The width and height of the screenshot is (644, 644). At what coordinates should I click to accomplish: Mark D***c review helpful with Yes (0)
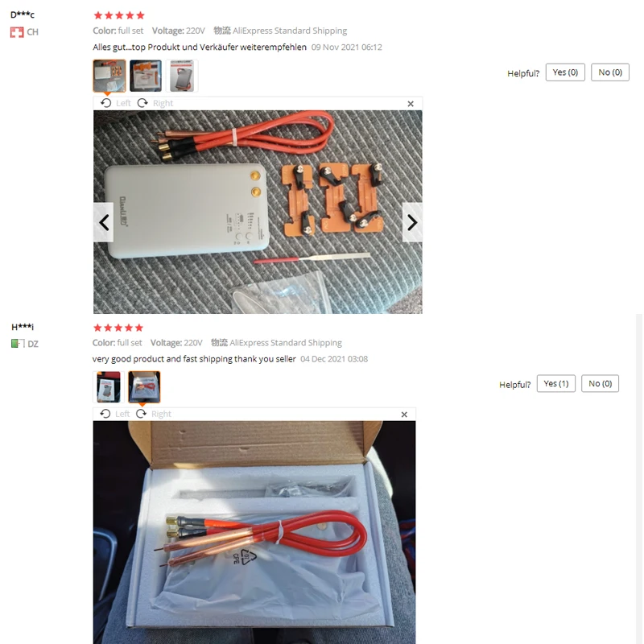(565, 72)
